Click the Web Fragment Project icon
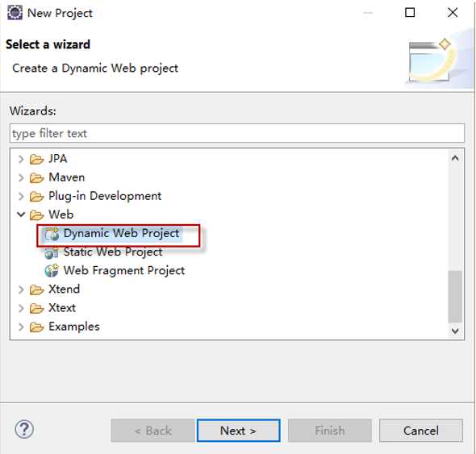This screenshot has height=454, width=476. tap(52, 271)
